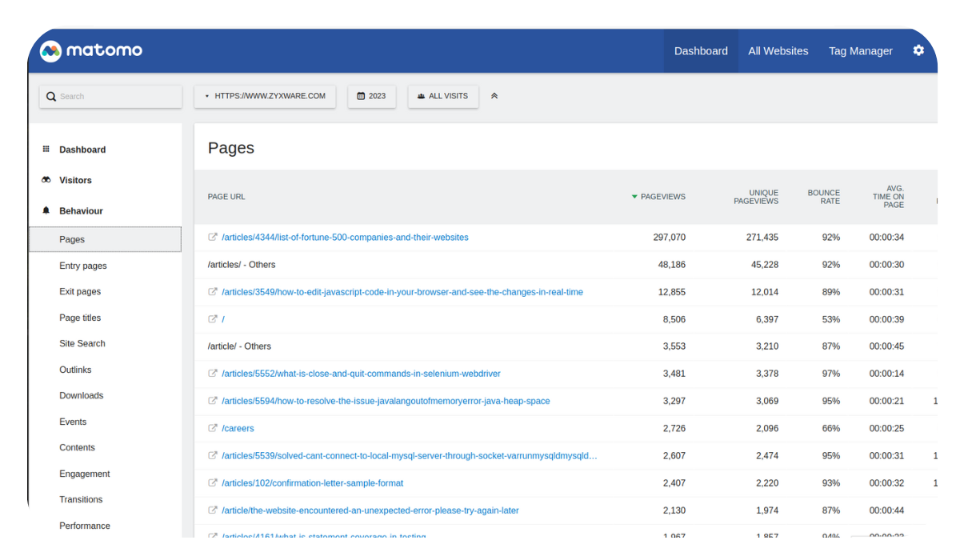Open the Transitions report in the sidebar
Viewport: 960px width, 560px height.
click(x=81, y=499)
